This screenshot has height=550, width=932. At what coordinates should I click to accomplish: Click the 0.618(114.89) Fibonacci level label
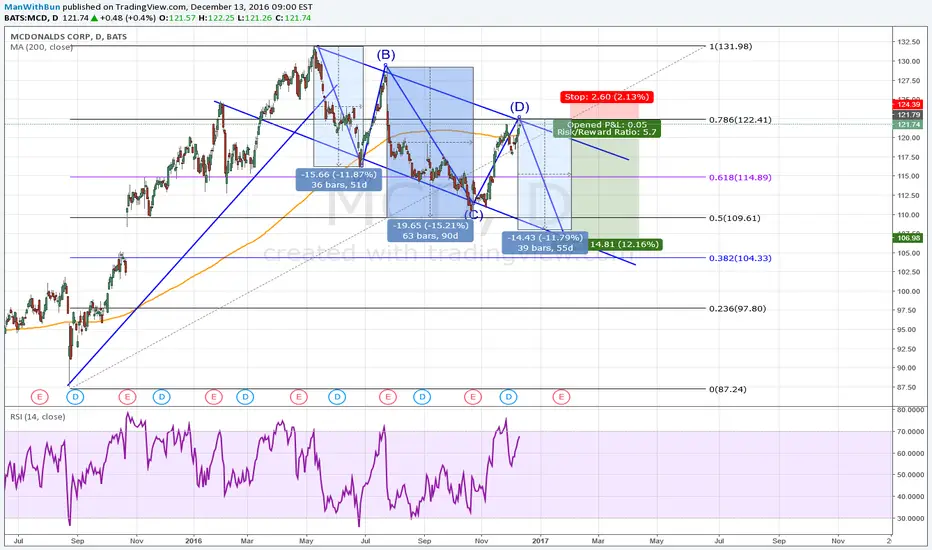coord(740,177)
